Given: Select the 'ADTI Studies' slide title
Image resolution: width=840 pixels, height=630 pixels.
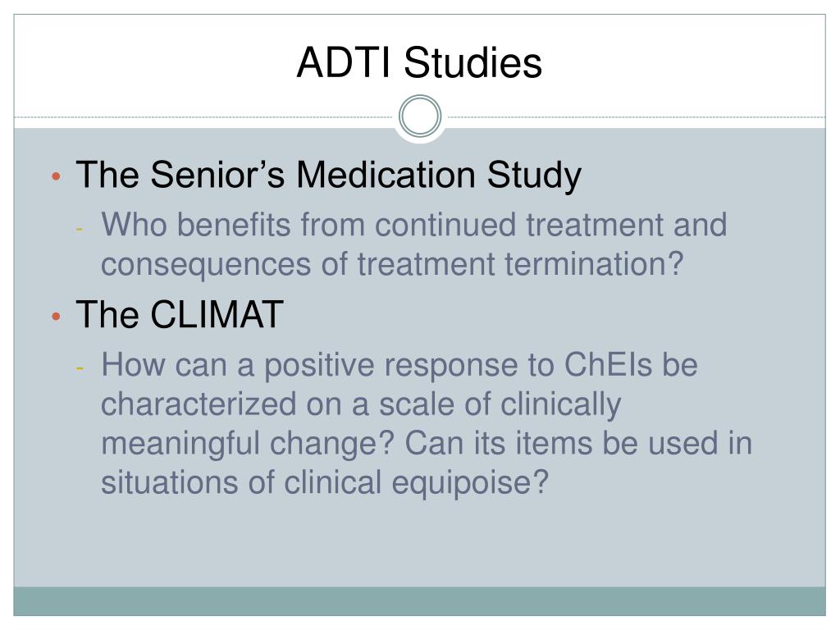Looking at the screenshot, I should click(x=419, y=62).
